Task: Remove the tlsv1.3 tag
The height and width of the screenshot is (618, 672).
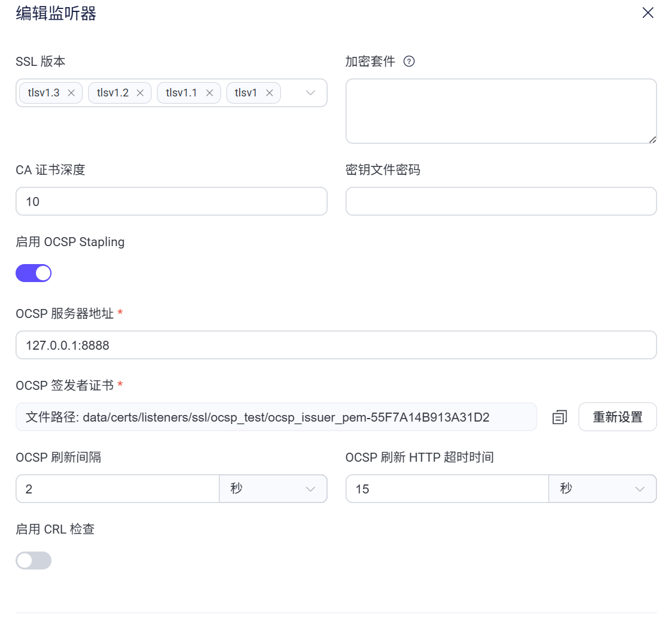Action: (x=71, y=93)
